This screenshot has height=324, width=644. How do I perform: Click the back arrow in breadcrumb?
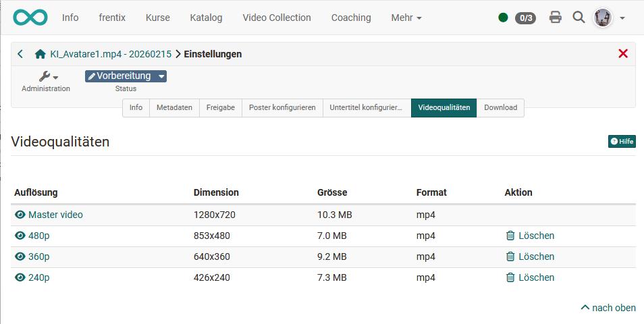tap(20, 54)
